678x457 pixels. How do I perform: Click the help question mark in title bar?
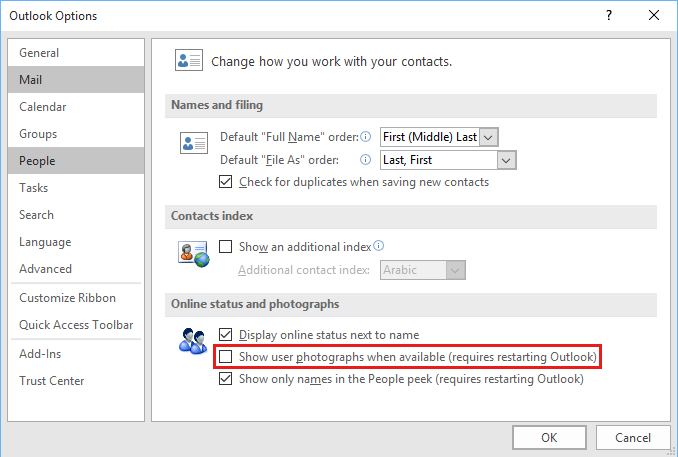[x=609, y=15]
